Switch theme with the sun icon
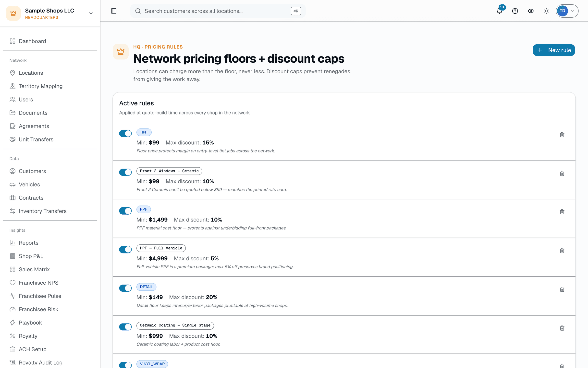Screen dimensions: 588x368 coord(546,11)
